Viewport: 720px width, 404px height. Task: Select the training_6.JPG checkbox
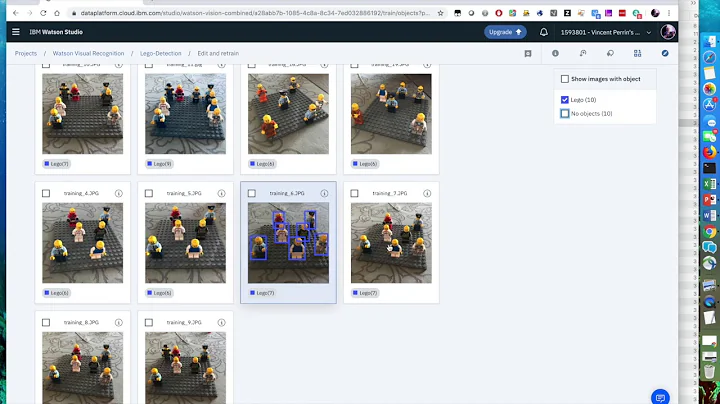tap(252, 193)
